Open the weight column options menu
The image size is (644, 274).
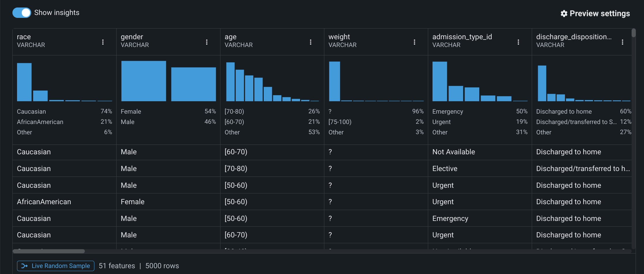415,42
